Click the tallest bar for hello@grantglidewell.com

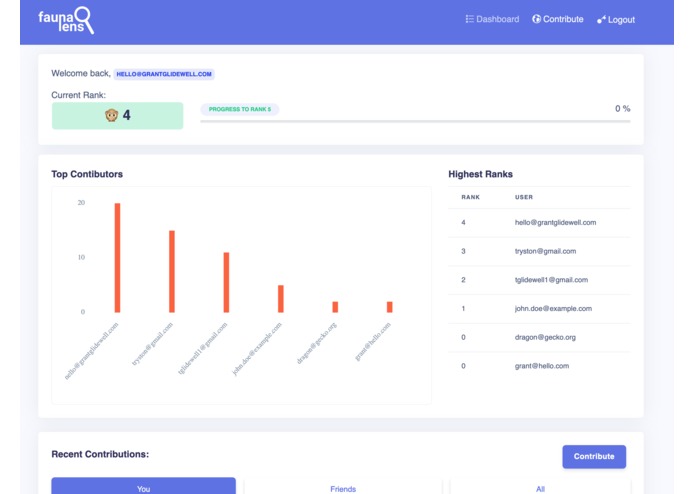pyautogui.click(x=117, y=258)
